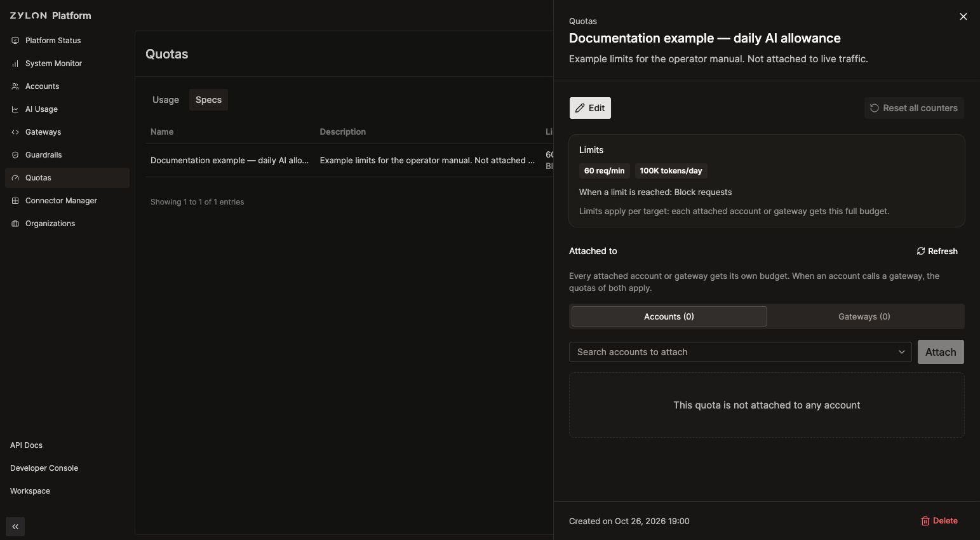This screenshot has width=980, height=540.
Task: Click the Quotas breadcrumb label in panel
Action: point(583,21)
